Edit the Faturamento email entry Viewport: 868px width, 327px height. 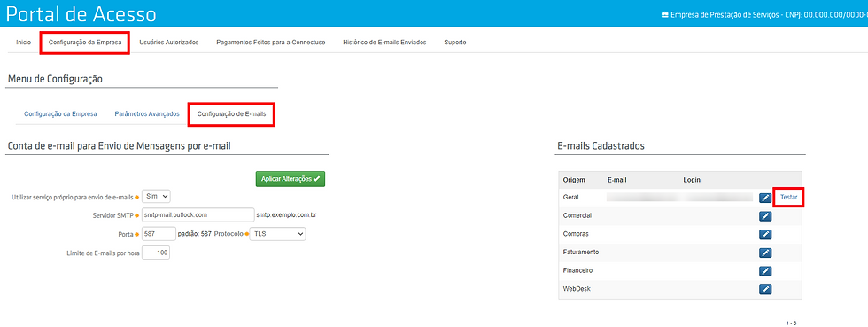point(765,253)
